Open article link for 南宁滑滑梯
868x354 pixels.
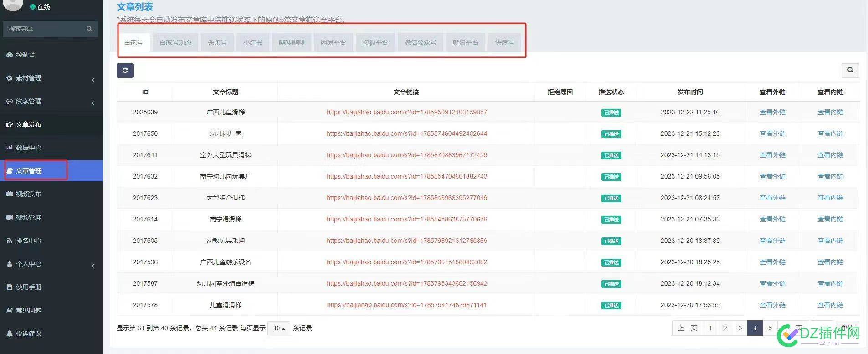(407, 219)
